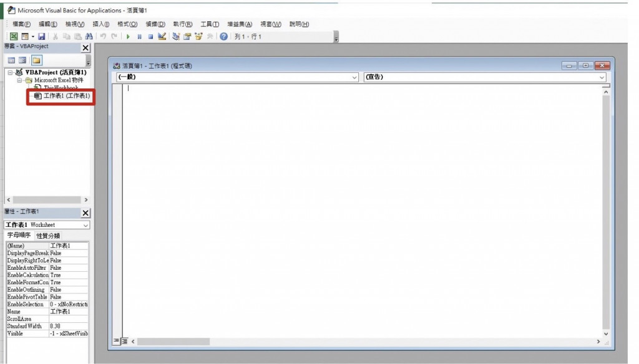The height and width of the screenshot is (364, 639).
Task: Select the EnableSelection property row
Action: pos(47,304)
